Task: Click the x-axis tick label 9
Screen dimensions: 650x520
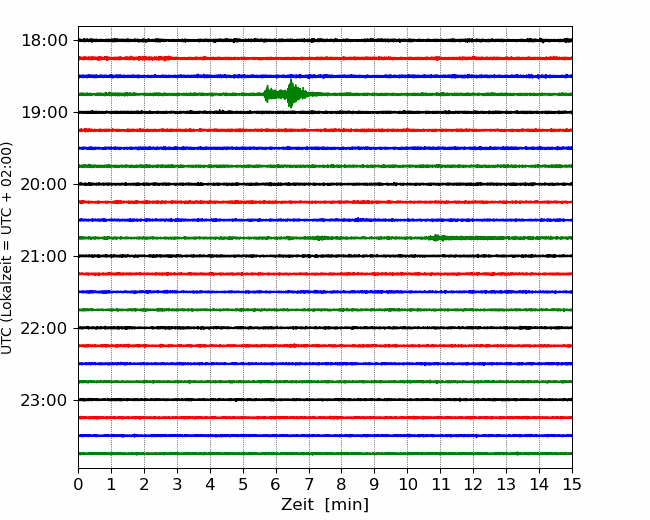Action: [x=375, y=484]
